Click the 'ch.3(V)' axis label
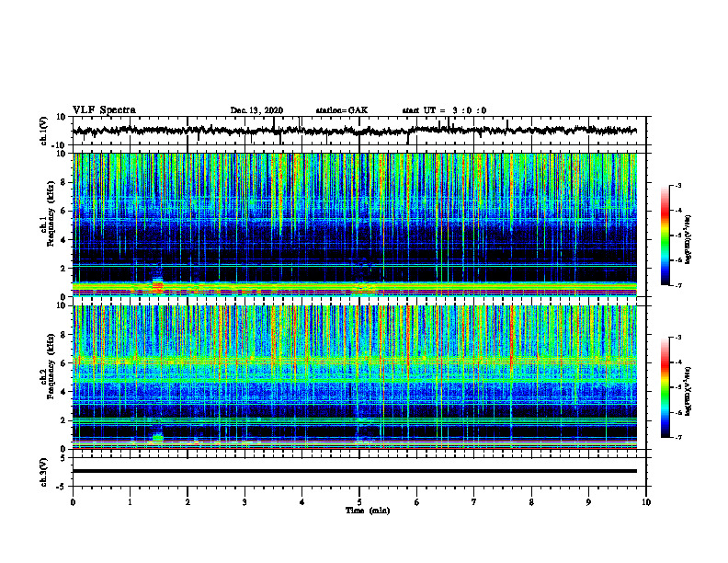Image resolution: width=728 pixels, height=563 pixels. click(x=44, y=472)
